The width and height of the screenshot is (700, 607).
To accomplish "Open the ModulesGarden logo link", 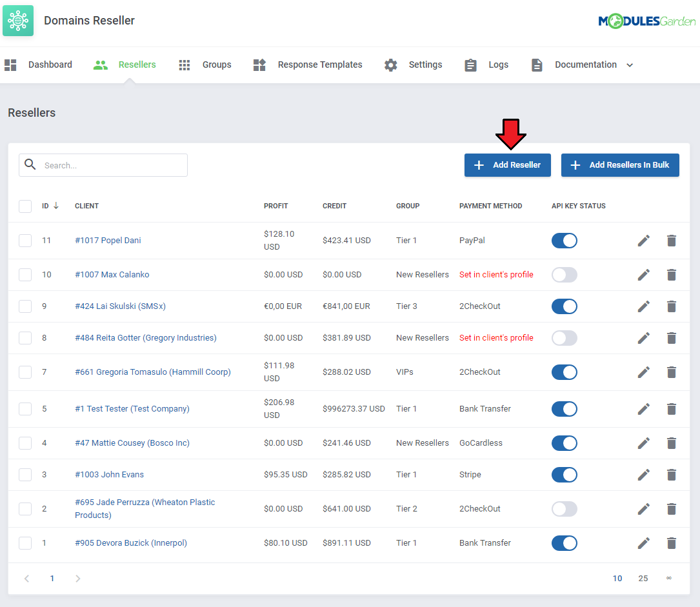I will (x=646, y=21).
